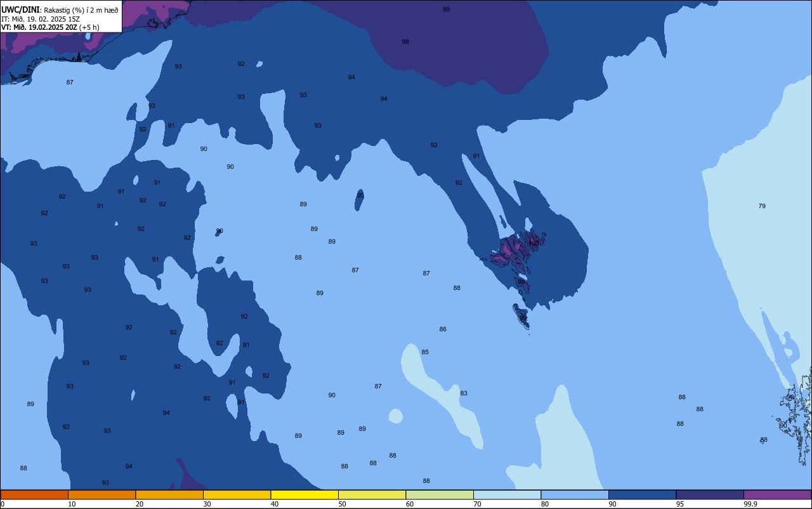Image resolution: width=812 pixels, height=509 pixels.
Task: Click the purple above-99.9 legend swatch
Action: (777, 494)
